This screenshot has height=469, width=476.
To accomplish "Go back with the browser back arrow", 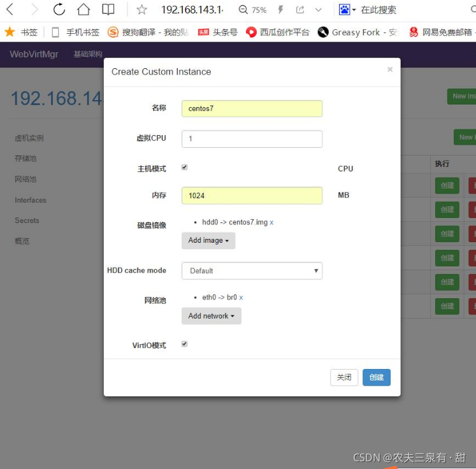I will click(x=10, y=10).
